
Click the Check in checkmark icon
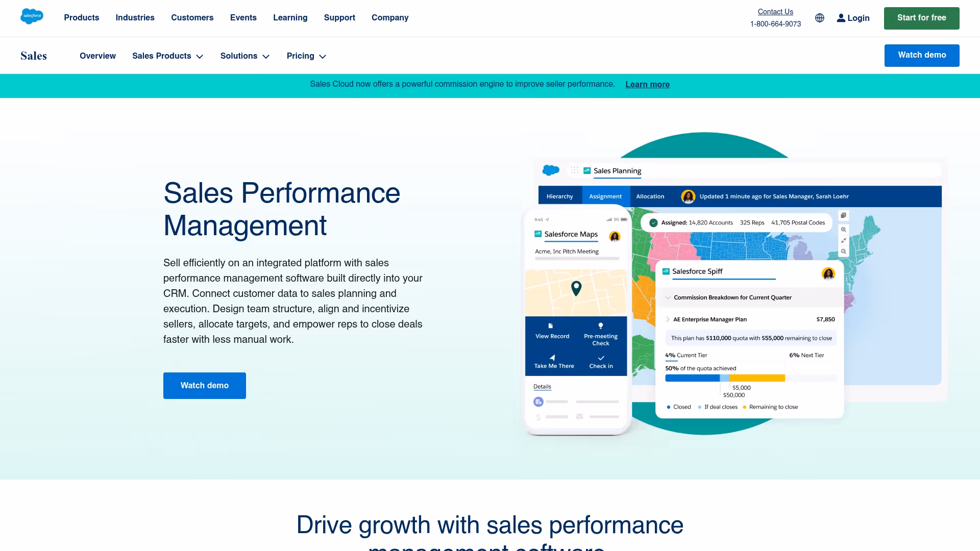click(601, 358)
